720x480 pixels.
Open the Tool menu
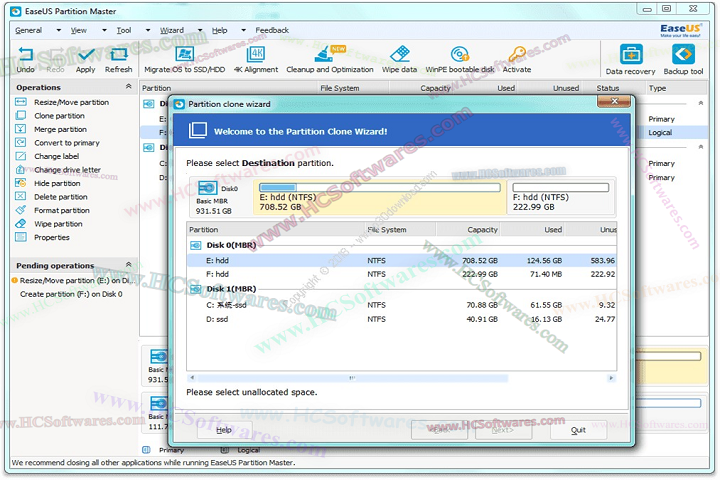coord(124,30)
